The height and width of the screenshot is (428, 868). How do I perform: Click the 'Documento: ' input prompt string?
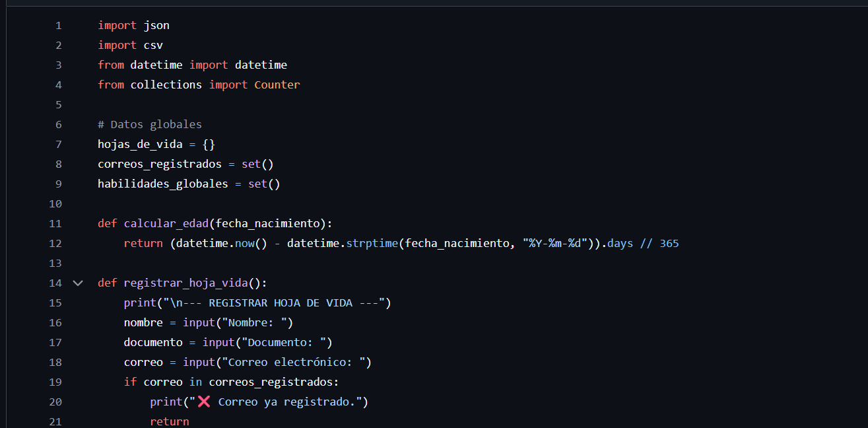coord(287,342)
